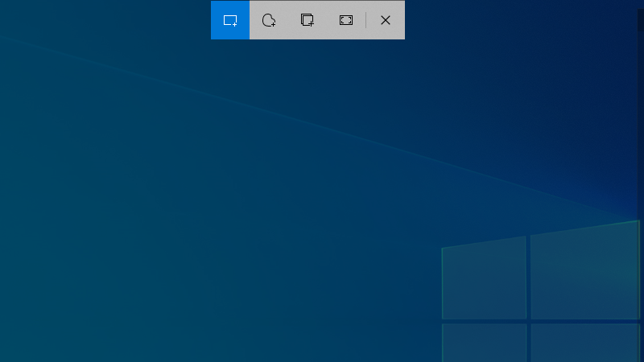Dismiss snipping overlay using the X button
Image resolution: width=644 pixels, height=362 pixels.
(386, 20)
